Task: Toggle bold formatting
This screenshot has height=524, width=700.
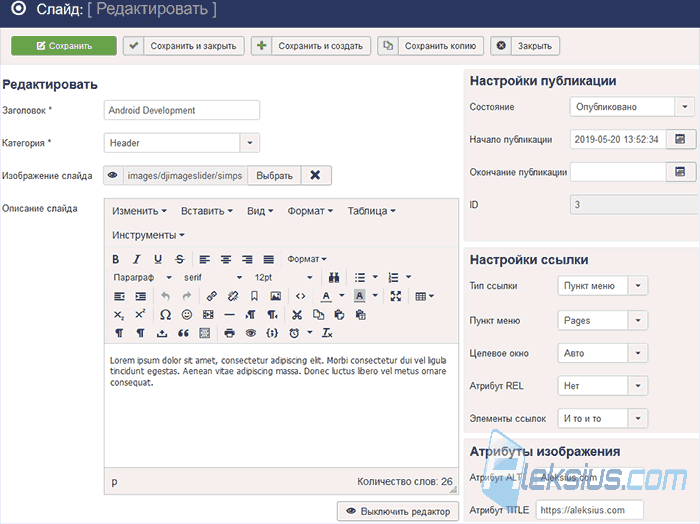Action: (116, 259)
